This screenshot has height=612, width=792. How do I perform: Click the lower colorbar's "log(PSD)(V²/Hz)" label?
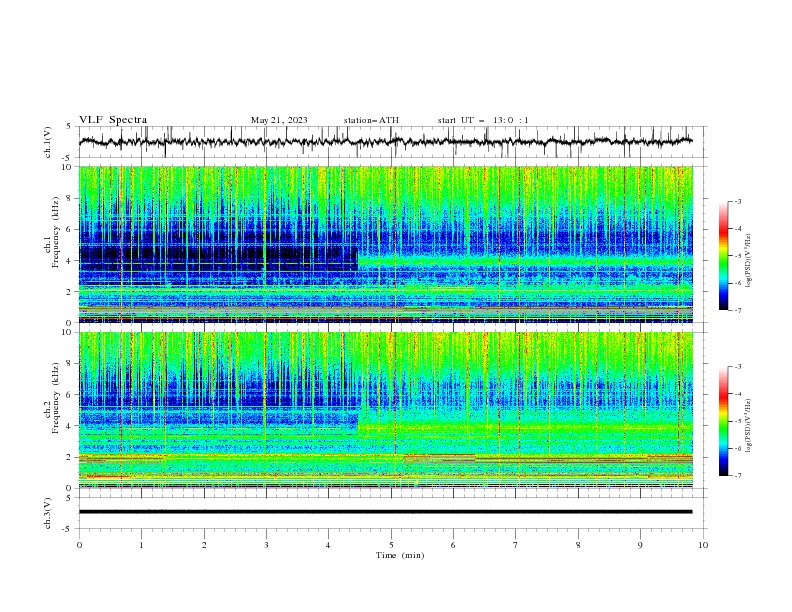748,426
